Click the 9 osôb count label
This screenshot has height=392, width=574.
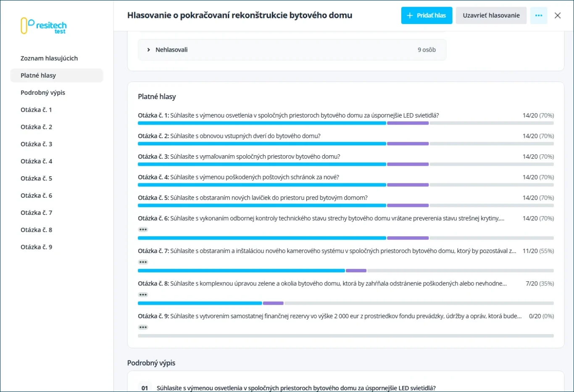pos(427,50)
